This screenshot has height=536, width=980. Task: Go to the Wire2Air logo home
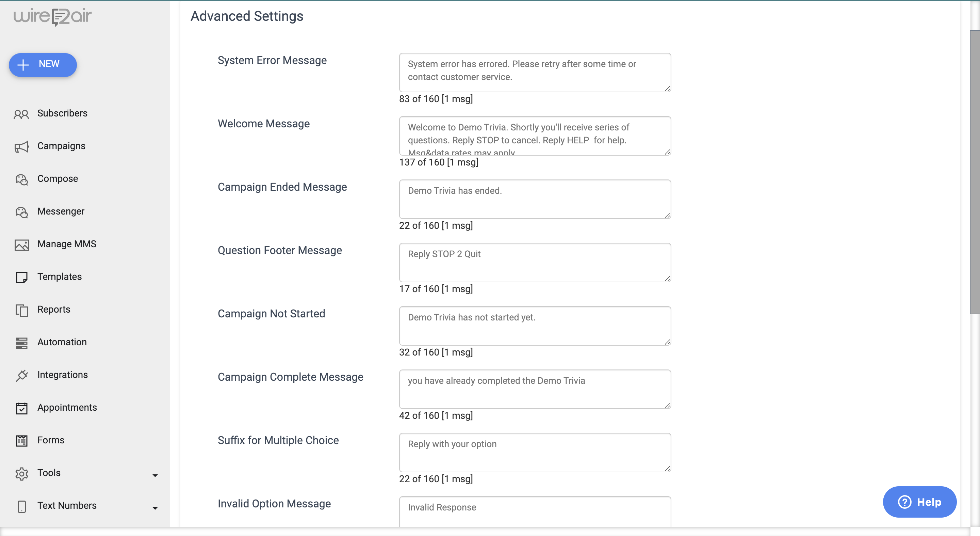(52, 17)
